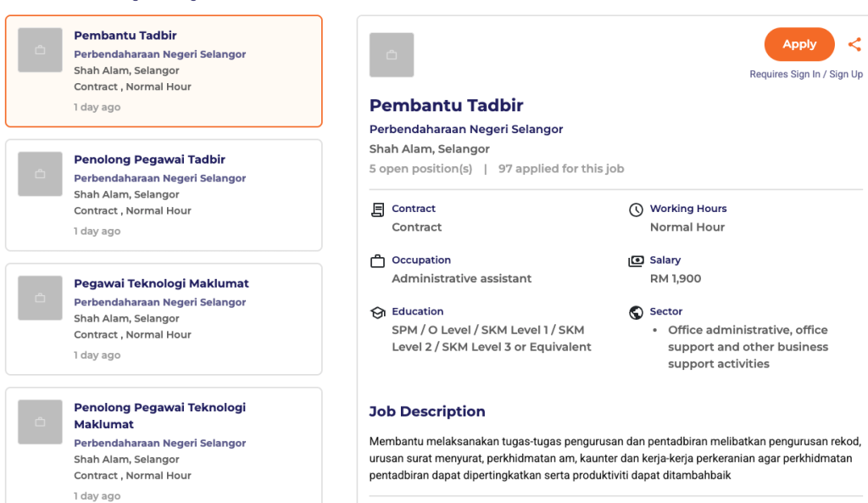Screen dimensions: 868x503
Task: Click the Education graduation cap icon
Action: pyautogui.click(x=378, y=313)
